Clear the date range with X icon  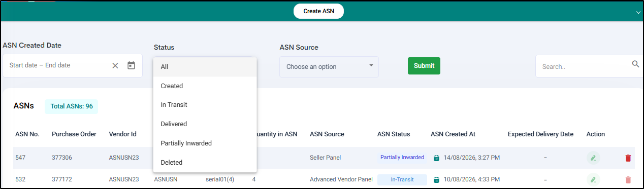(x=115, y=65)
